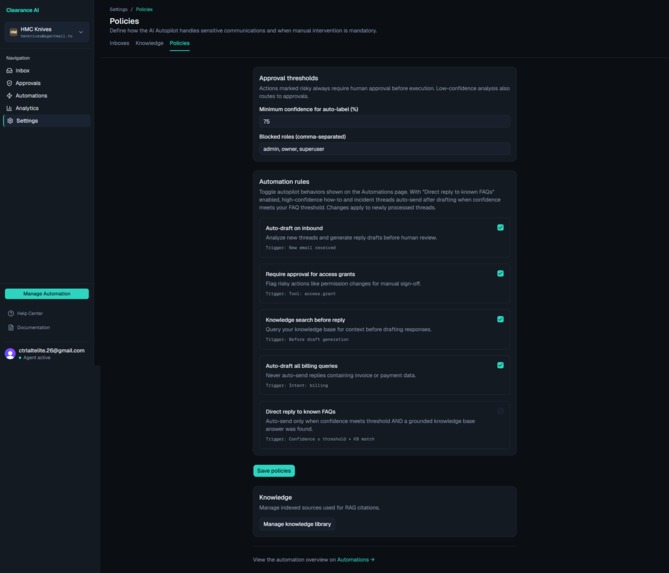Follow the Automations link at page bottom

[x=355, y=559]
